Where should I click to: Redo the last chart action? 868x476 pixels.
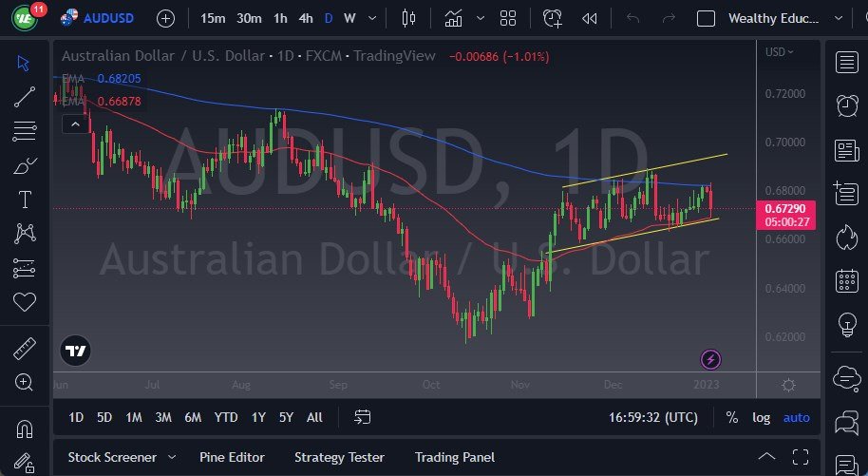coord(669,19)
